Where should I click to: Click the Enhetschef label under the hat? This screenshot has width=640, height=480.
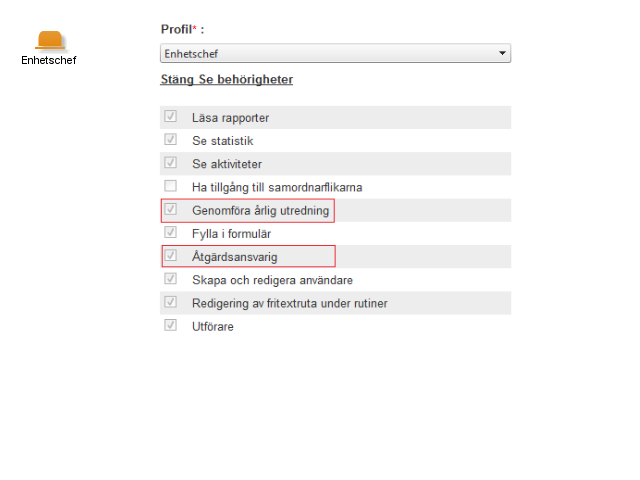point(49,60)
